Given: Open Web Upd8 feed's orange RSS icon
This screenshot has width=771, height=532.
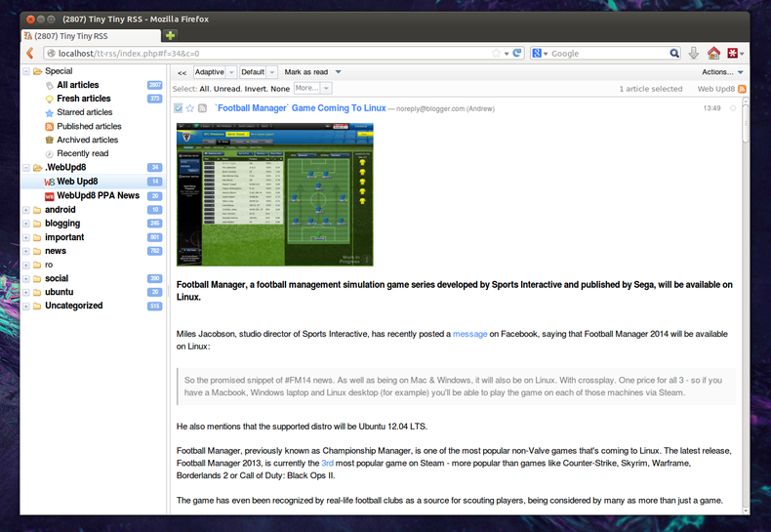Looking at the screenshot, I should (742, 89).
